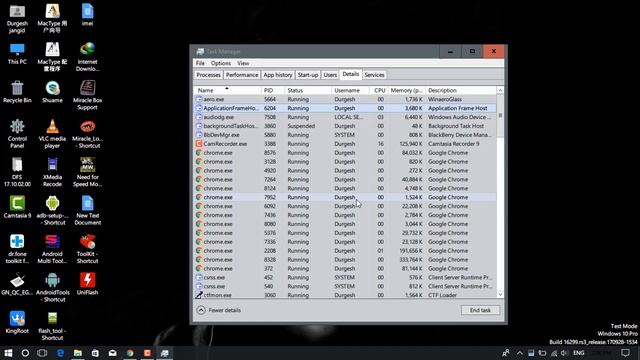Viewport: 640px width, 360px height.
Task: Open the Control Panel desktop icon
Action: 17,134
